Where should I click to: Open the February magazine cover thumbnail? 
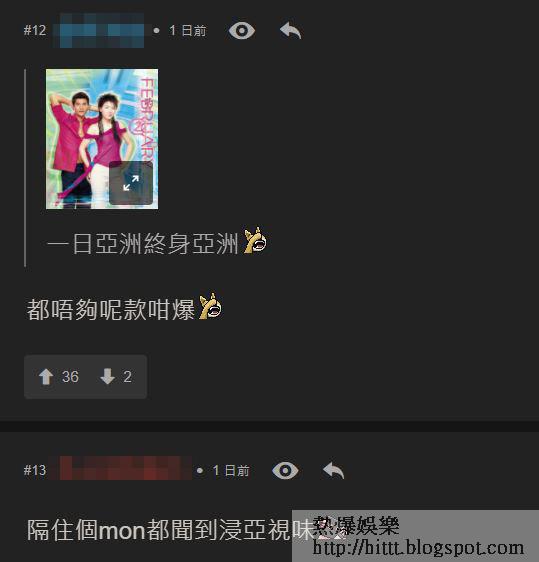[102, 139]
